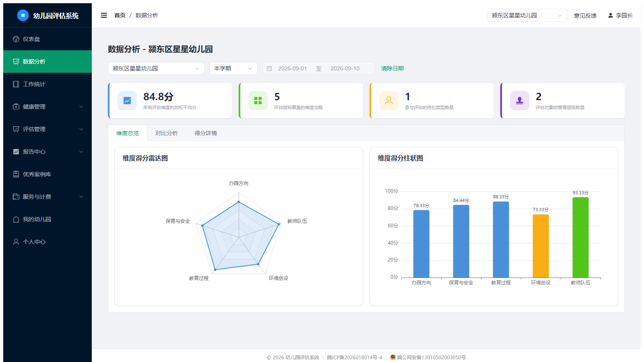This screenshot has width=644, height=362.
Task: Open 意见反馈 link in header
Action: [585, 16]
